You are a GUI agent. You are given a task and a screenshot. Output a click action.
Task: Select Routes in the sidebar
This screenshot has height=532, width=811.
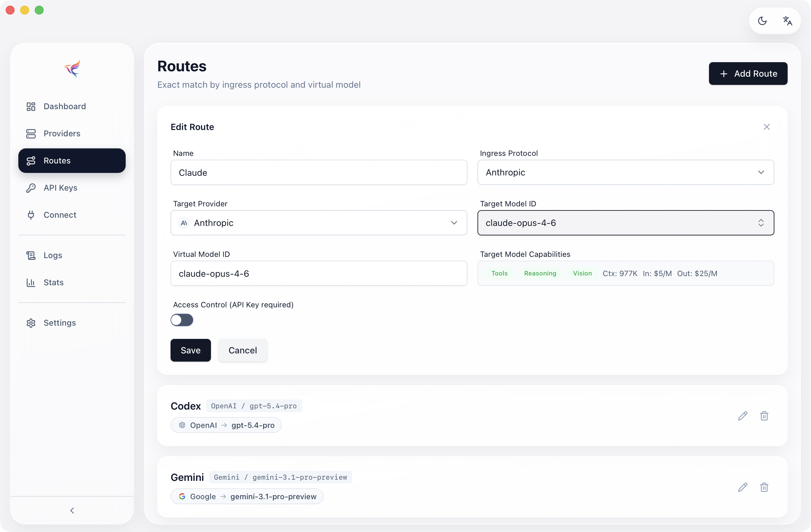pyautogui.click(x=72, y=161)
